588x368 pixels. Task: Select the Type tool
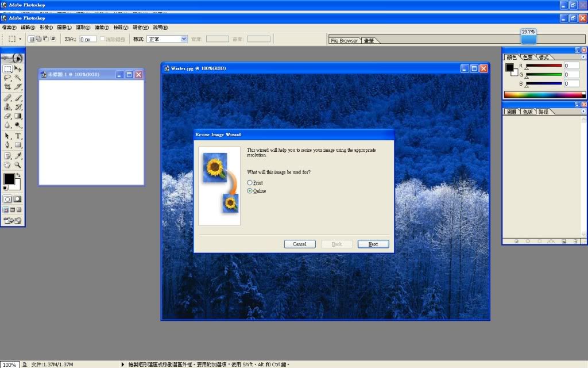coord(18,136)
